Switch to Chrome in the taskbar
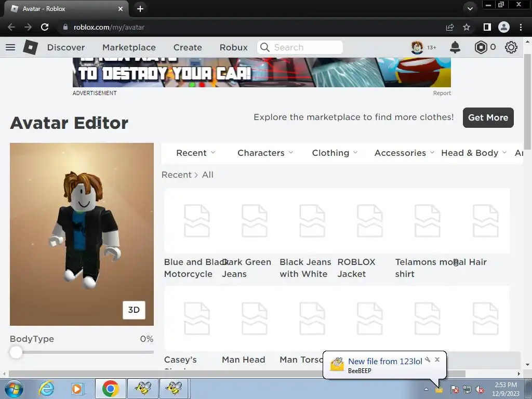 (110, 389)
